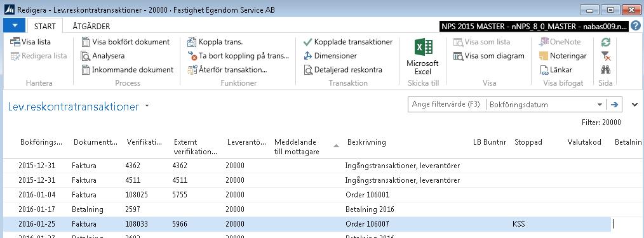Expand the Lev.reskontratransaktioner title dropdown
This screenshot has height=238, width=644.
point(147,106)
